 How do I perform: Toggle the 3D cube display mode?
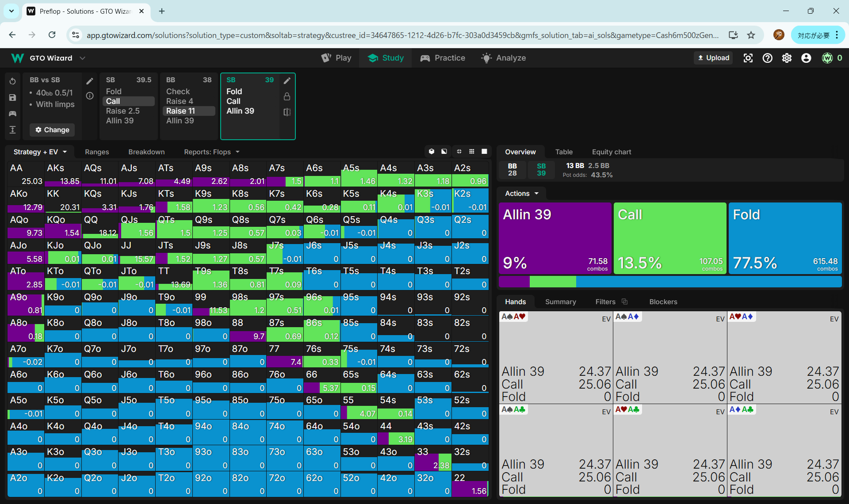[432, 152]
